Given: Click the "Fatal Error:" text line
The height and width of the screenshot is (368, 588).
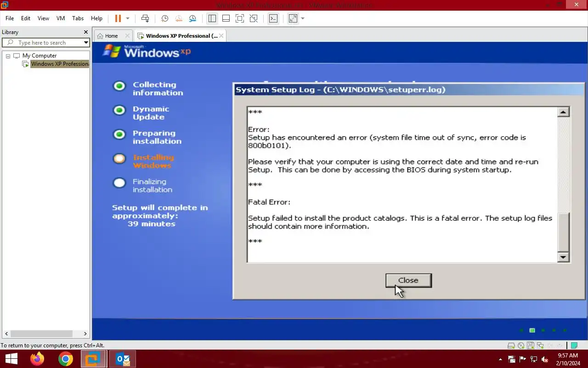Looking at the screenshot, I should click(x=269, y=202).
